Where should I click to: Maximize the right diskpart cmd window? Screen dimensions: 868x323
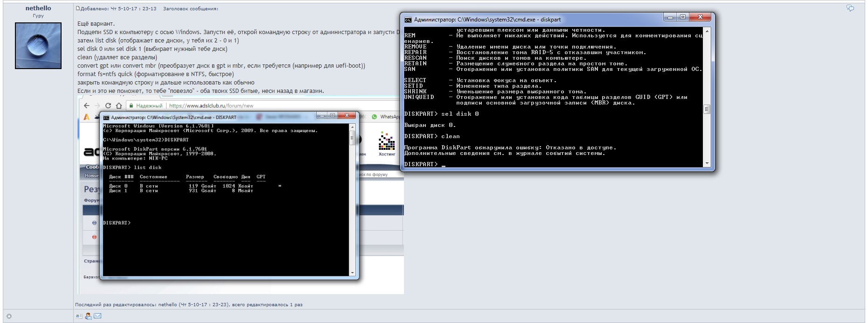(x=683, y=17)
